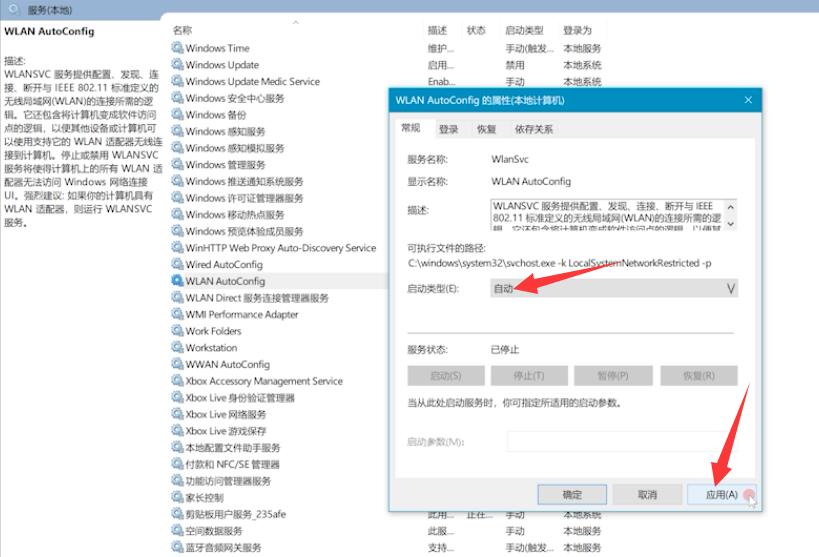Click the 应用(A) button
The image size is (819, 557).
pos(722,494)
